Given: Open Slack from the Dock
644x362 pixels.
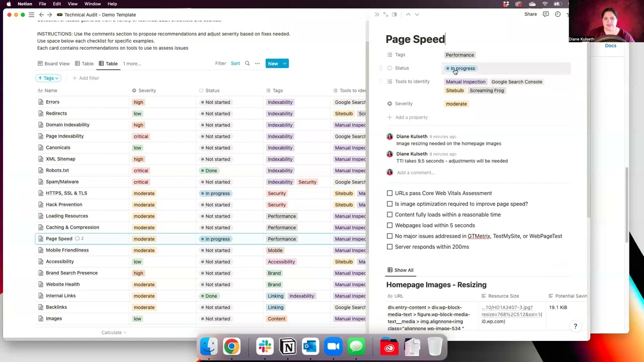Looking at the screenshot, I should 265,346.
